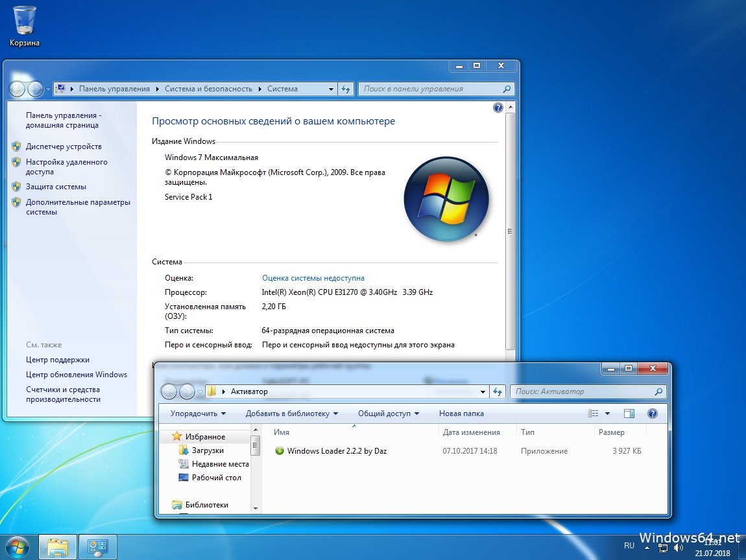Click scroll-up arrow in System window
746x560 pixels.
pyautogui.click(x=510, y=108)
